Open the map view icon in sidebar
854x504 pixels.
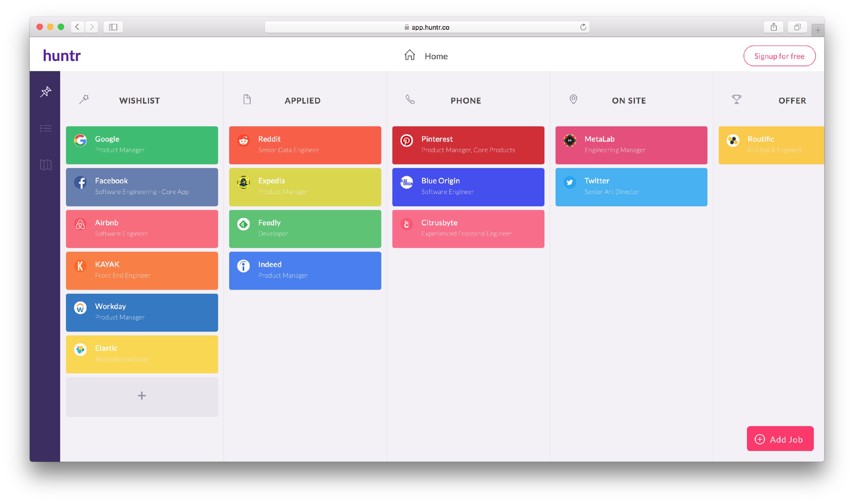tap(46, 165)
